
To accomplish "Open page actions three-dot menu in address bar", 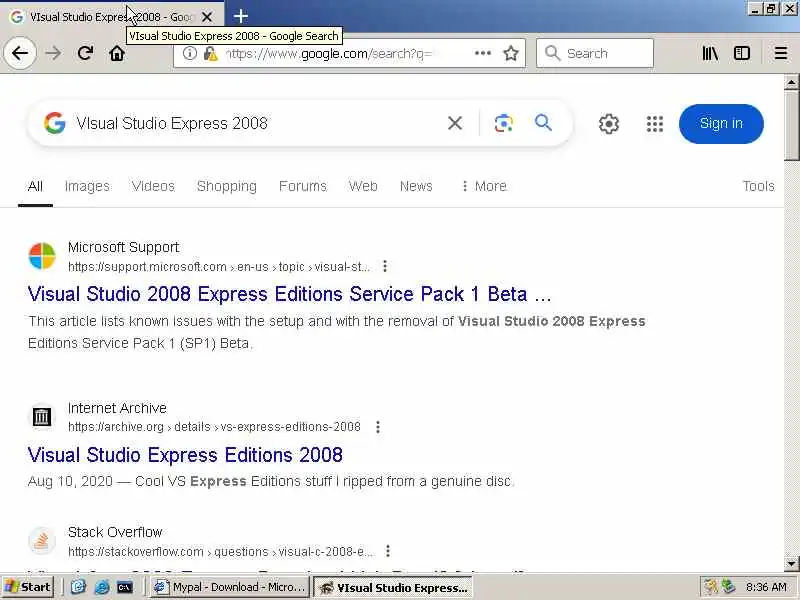I will point(483,53).
